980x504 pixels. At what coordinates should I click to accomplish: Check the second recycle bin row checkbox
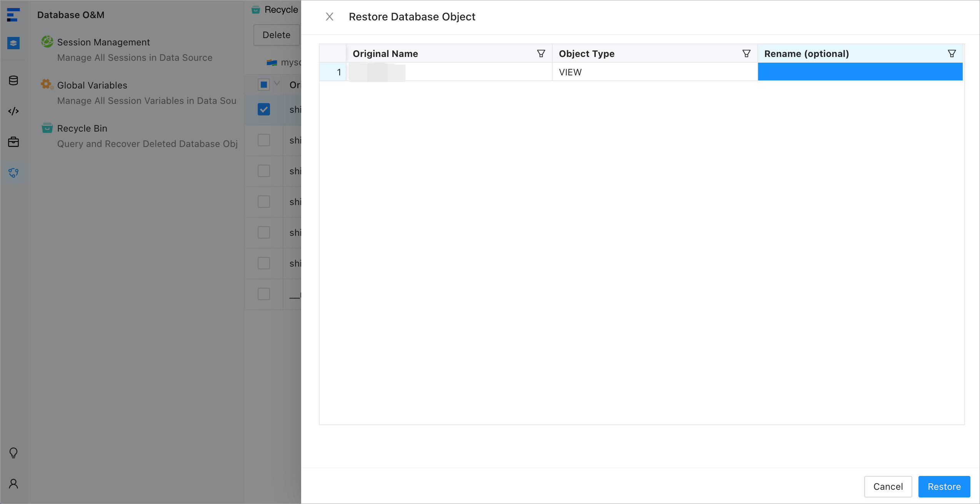tap(264, 140)
